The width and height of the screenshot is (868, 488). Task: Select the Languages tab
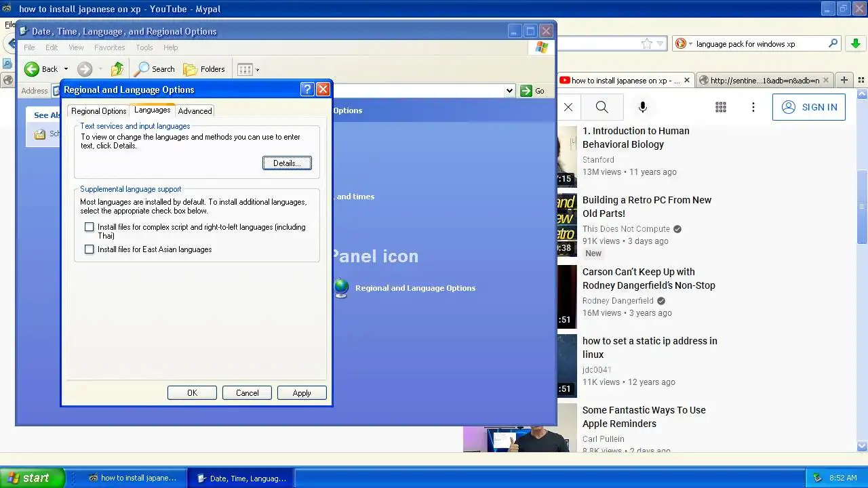pos(153,110)
